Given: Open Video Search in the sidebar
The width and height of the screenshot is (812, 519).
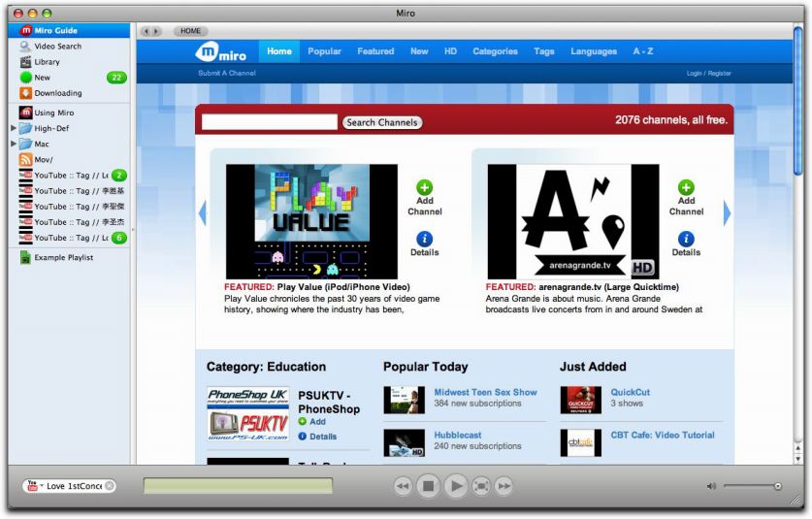Looking at the screenshot, I should [x=69, y=47].
